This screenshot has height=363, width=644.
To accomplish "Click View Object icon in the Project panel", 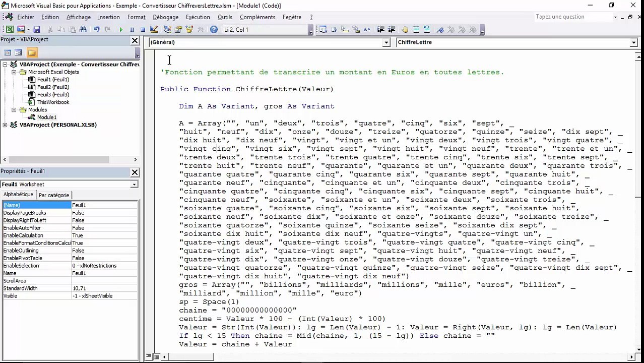I will 18,52.
